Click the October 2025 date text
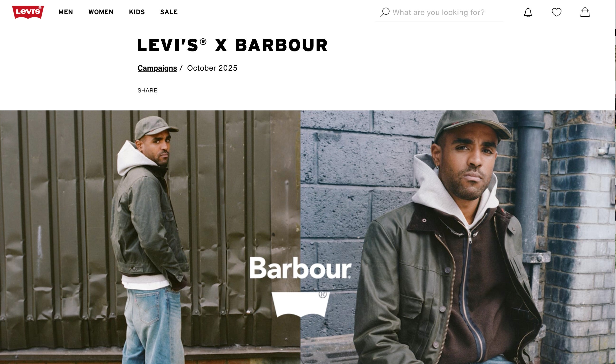616x364 pixels. coord(212,68)
